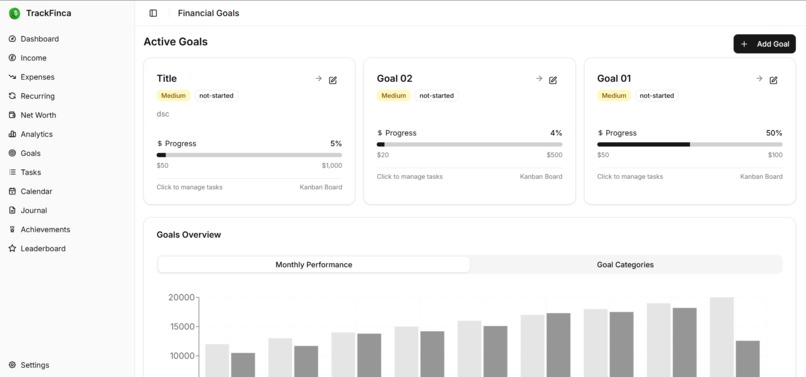806x377 pixels.
Task: Click Medium priority badge on Goal 01
Action: pos(614,96)
